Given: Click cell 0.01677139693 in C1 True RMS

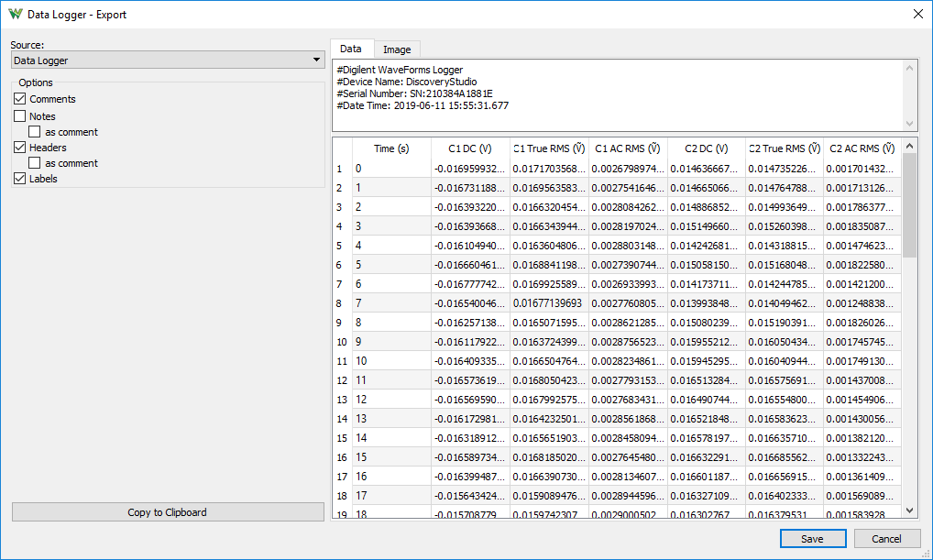Looking at the screenshot, I should pyautogui.click(x=549, y=303).
